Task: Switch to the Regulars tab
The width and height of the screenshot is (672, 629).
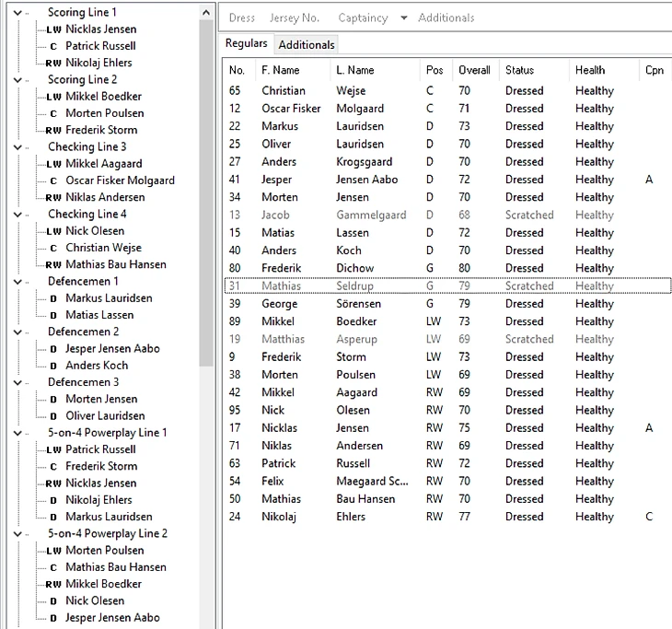Action: (247, 43)
